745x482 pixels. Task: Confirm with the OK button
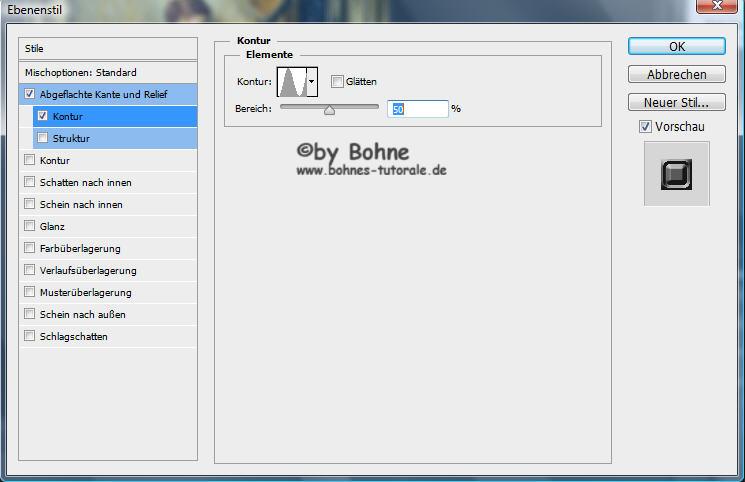pos(677,47)
